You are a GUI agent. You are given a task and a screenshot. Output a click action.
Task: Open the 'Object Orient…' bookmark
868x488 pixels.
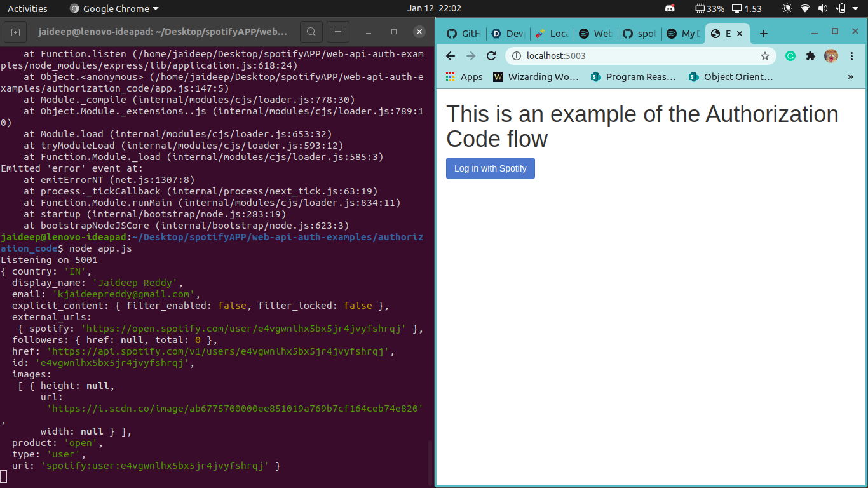point(731,77)
